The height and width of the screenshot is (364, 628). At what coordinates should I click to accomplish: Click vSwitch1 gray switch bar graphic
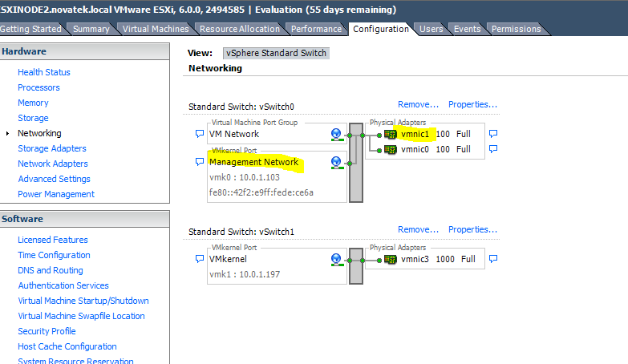click(x=356, y=266)
